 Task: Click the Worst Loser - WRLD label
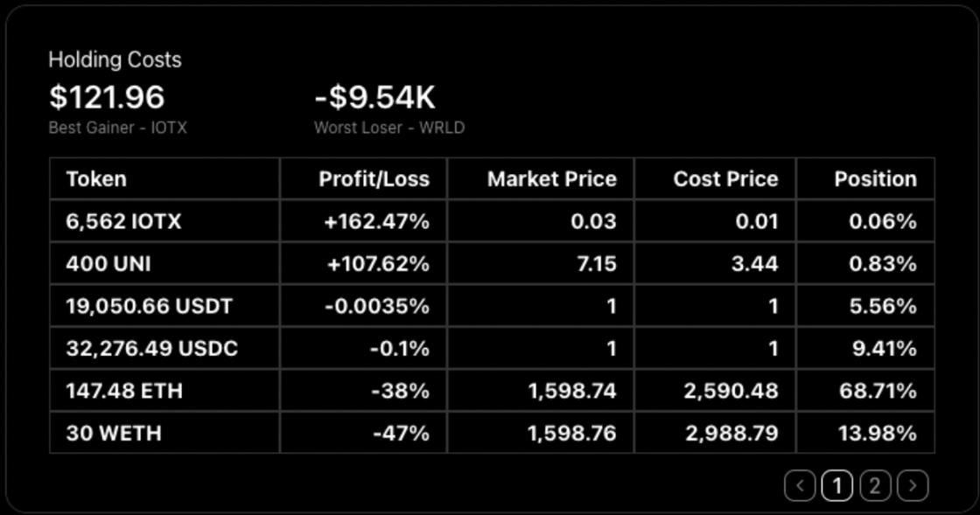[x=389, y=128]
